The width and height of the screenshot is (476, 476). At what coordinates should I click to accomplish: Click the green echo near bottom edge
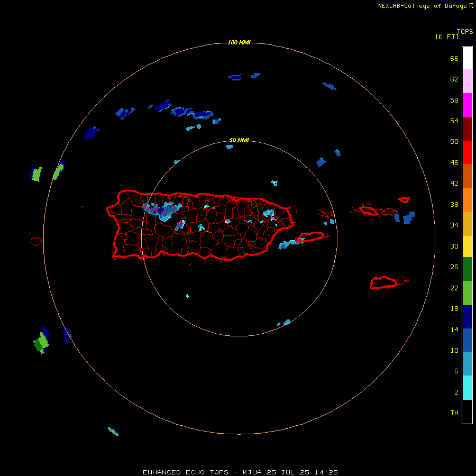point(113,431)
